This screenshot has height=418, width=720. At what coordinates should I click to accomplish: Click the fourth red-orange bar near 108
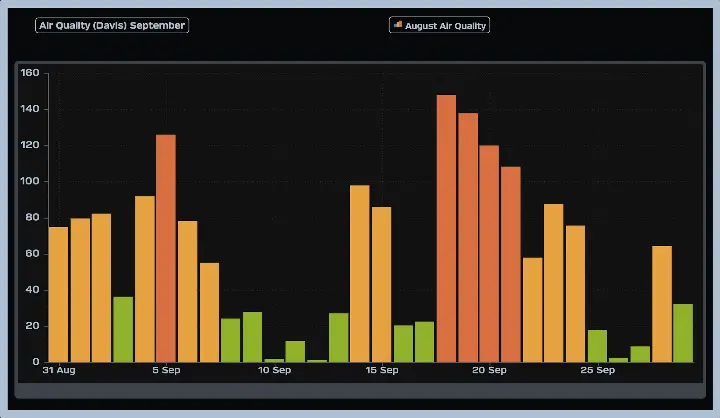[511, 264]
